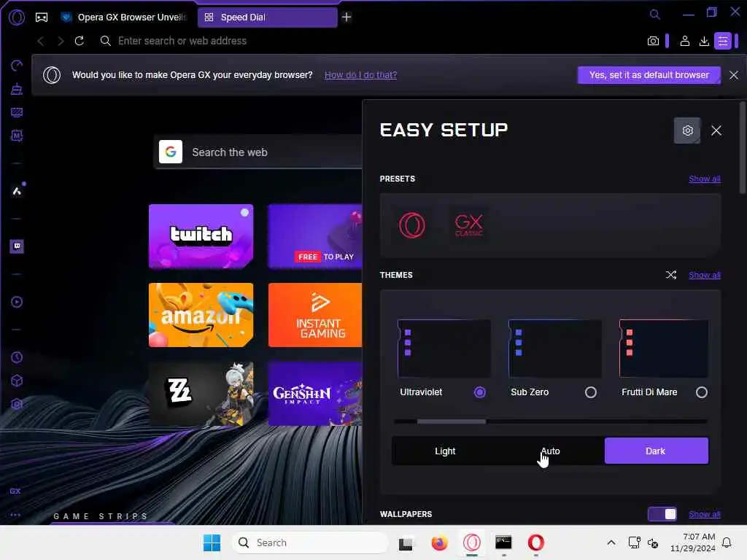Open red Opera icon in taskbar
Viewport: 747px width, 560px height.
(536, 542)
